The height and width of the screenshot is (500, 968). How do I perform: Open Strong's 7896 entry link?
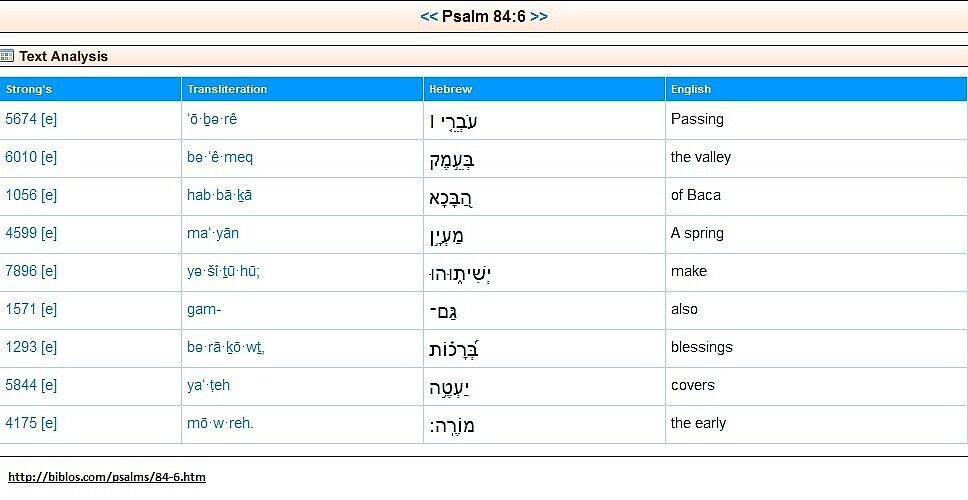(x=21, y=271)
